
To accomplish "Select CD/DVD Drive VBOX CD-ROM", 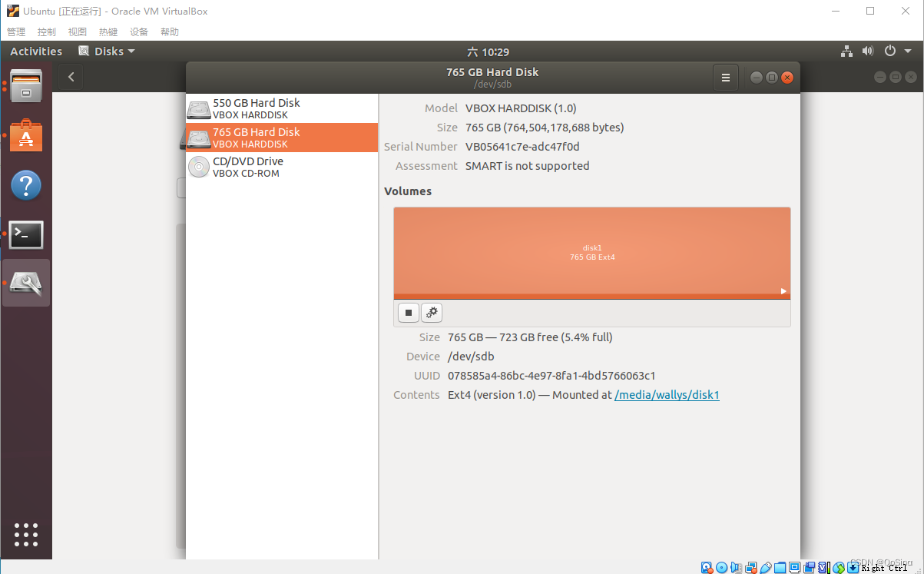I will click(x=282, y=167).
